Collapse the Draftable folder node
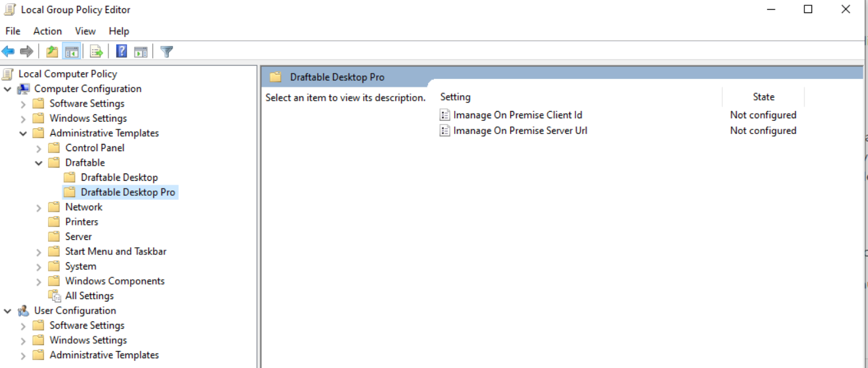868x368 pixels. pyautogui.click(x=39, y=163)
